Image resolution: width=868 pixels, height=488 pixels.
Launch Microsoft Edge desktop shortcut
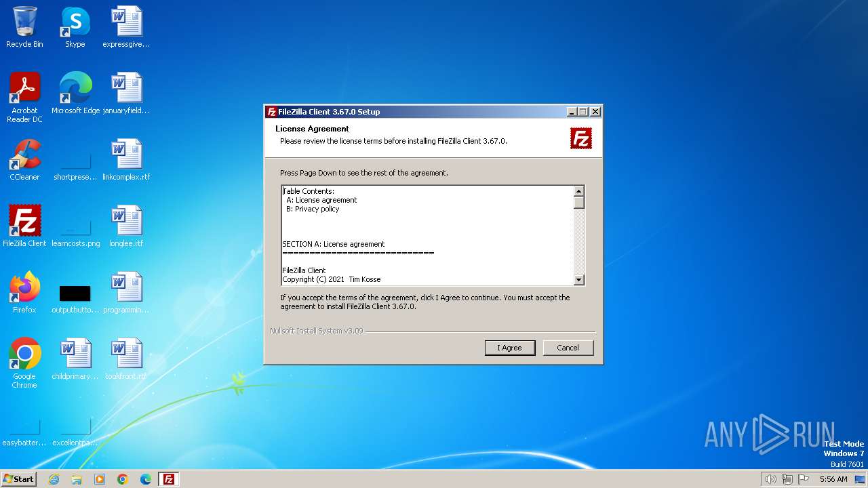[x=75, y=94]
